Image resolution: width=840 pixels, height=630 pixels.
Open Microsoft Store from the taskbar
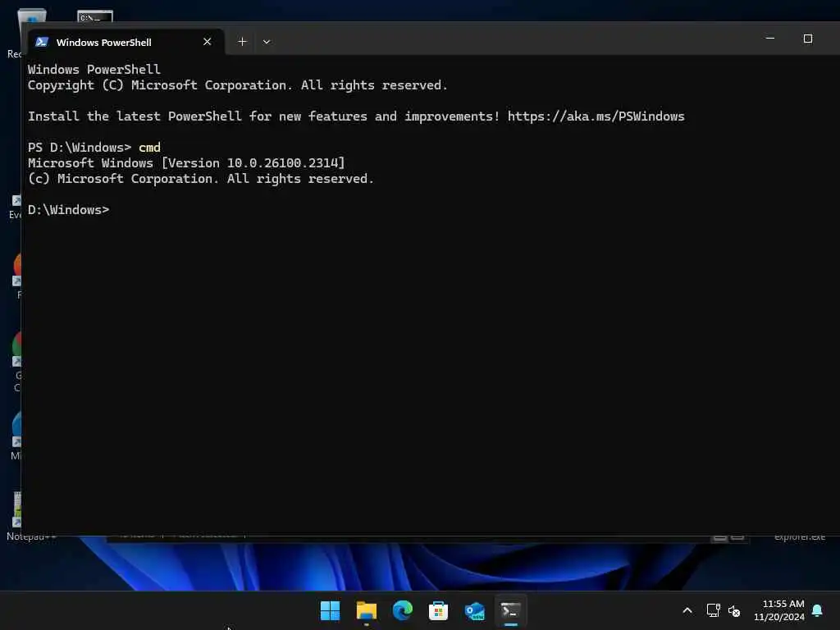tap(438, 610)
